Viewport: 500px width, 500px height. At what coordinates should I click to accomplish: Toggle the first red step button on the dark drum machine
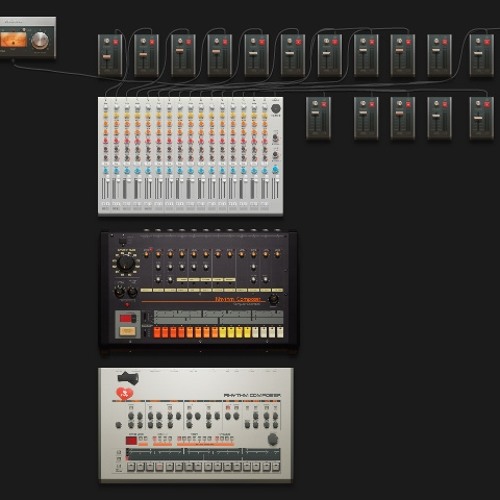tap(157, 332)
